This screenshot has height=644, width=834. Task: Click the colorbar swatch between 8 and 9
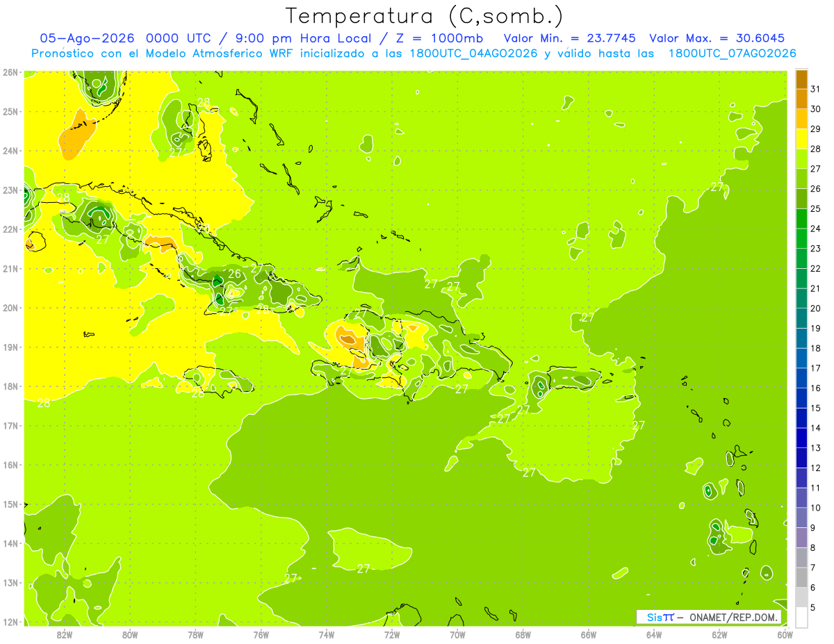(801, 538)
